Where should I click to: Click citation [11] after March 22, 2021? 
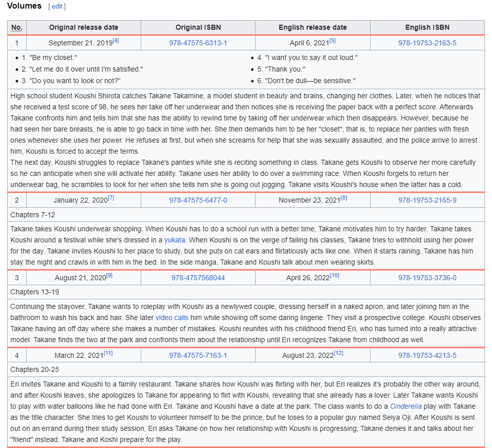[108, 353]
